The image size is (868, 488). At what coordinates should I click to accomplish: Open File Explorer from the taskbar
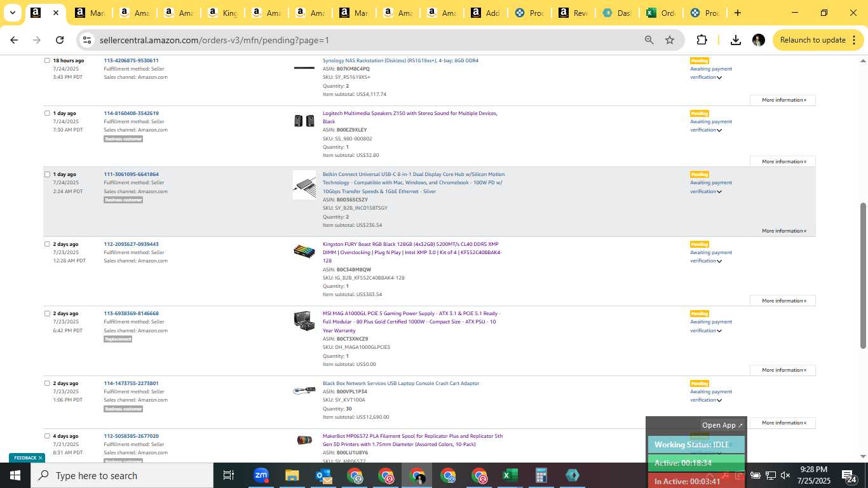coord(292,475)
